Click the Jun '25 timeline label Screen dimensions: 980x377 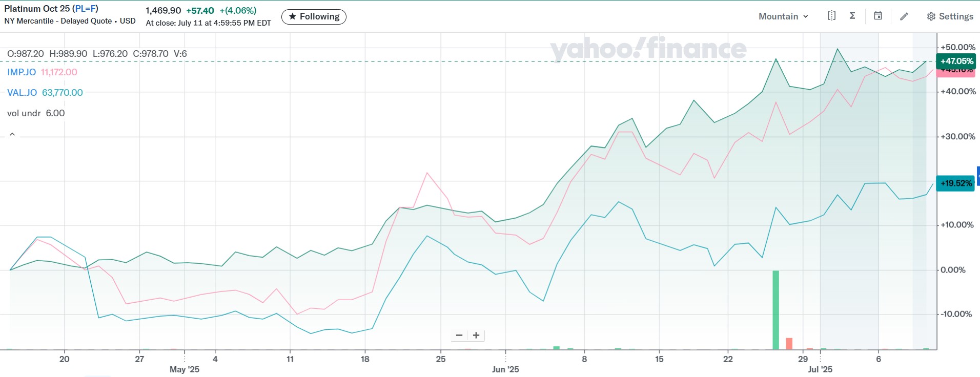pos(505,369)
